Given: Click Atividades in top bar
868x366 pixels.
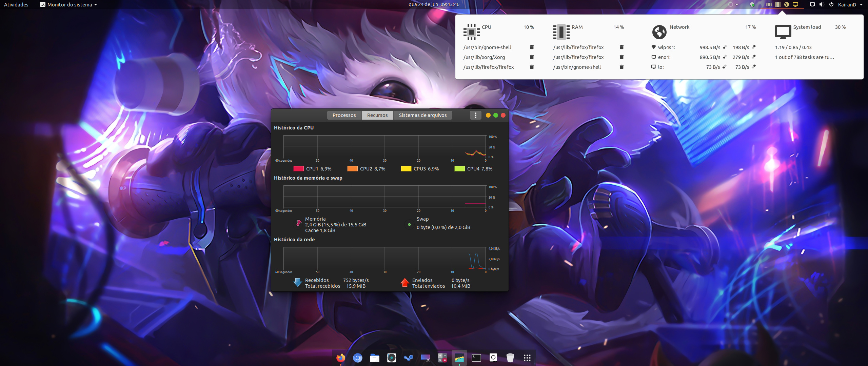Looking at the screenshot, I should (16, 4).
